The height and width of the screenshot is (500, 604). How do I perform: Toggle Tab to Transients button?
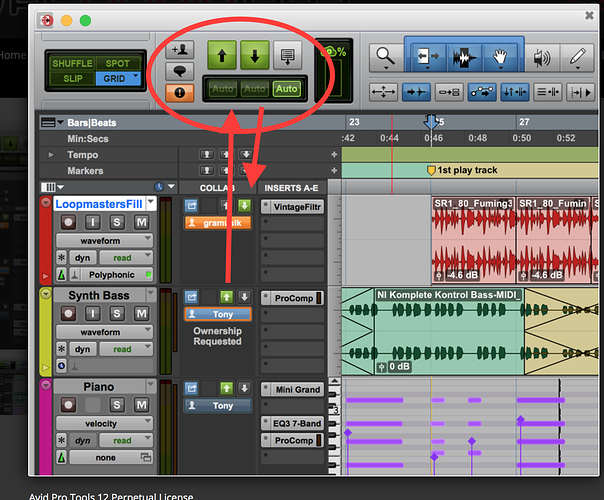click(416, 92)
